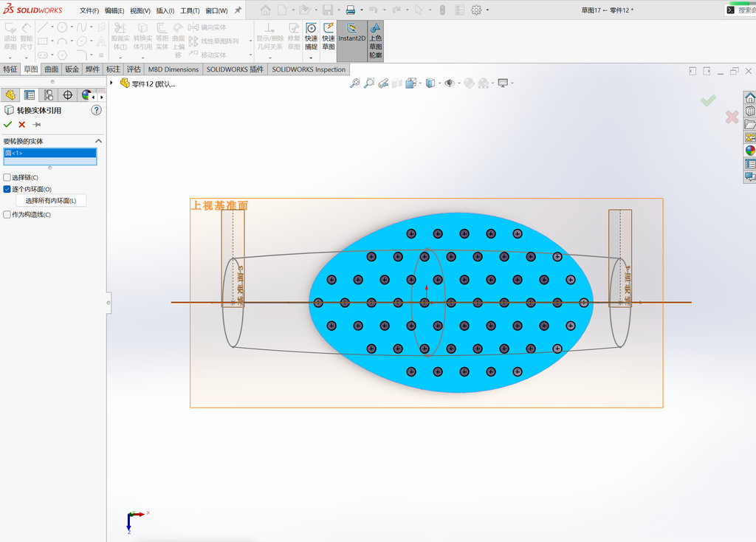756x542 pixels.
Task: Open the 窗口(W) menu
Action: coord(216,10)
